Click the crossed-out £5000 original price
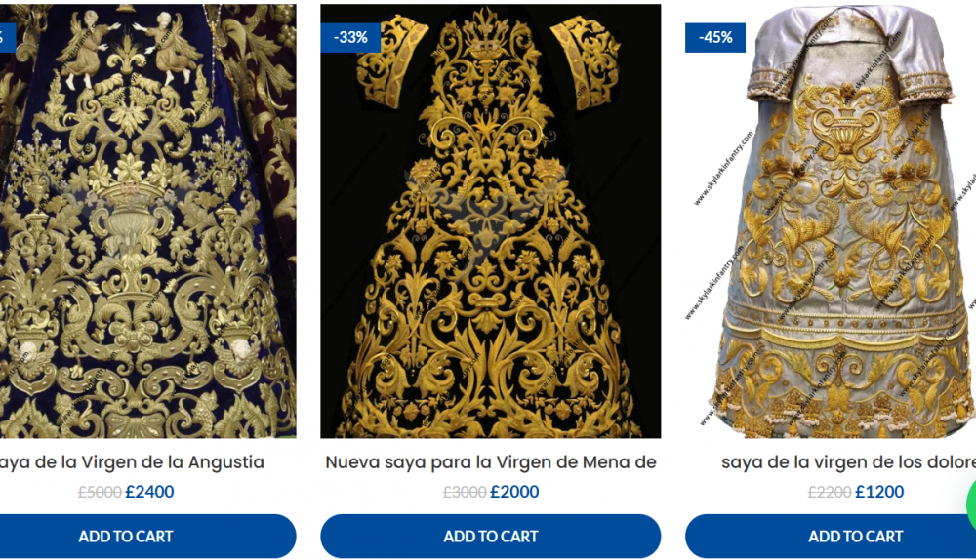Screen dimensions: 976x560 pos(100,492)
